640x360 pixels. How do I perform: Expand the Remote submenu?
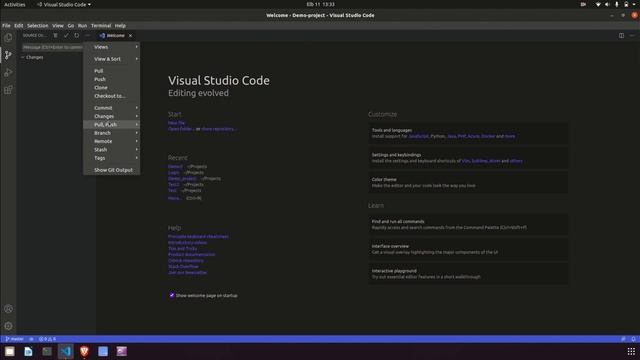pos(111,141)
